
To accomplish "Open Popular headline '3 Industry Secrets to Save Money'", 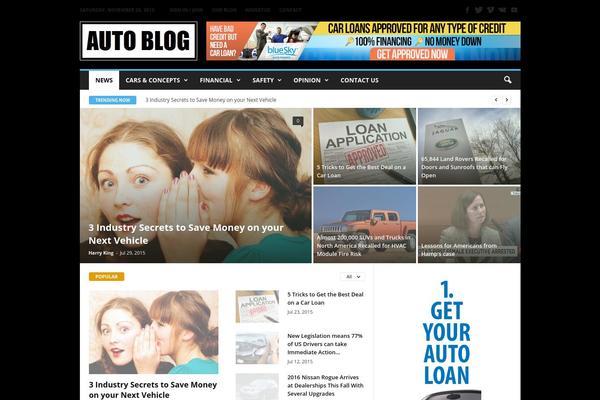I will coord(153,390).
